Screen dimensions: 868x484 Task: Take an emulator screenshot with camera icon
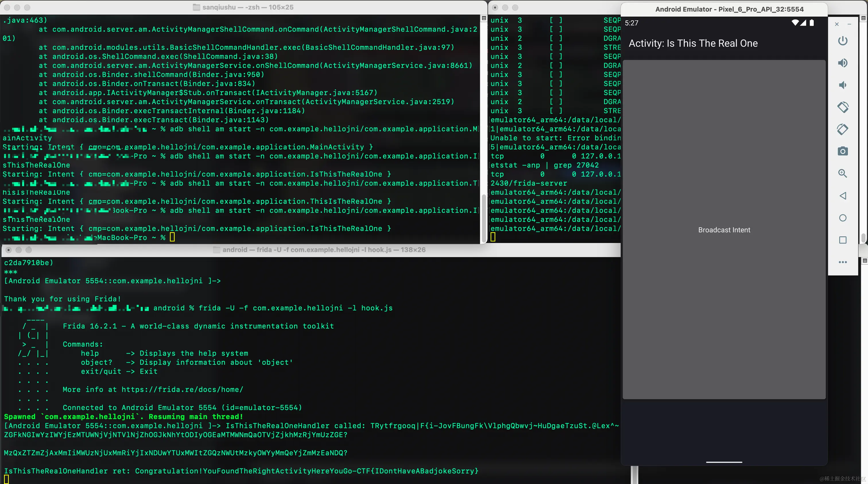coord(842,151)
